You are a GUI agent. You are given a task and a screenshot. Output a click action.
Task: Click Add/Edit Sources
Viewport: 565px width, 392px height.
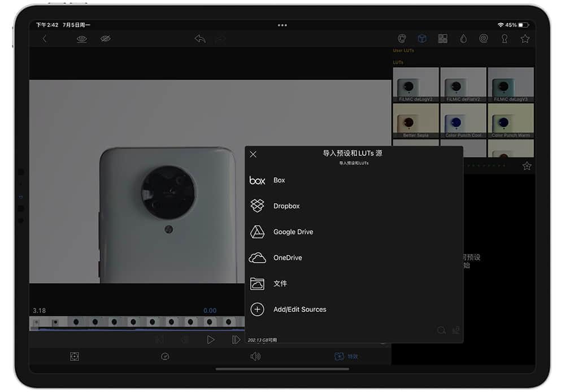point(354,310)
